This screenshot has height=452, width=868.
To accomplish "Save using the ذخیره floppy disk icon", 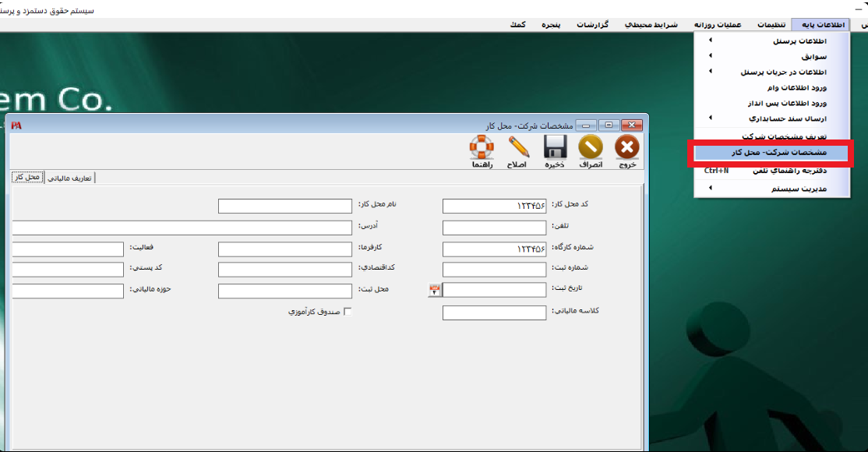I will pyautogui.click(x=554, y=148).
